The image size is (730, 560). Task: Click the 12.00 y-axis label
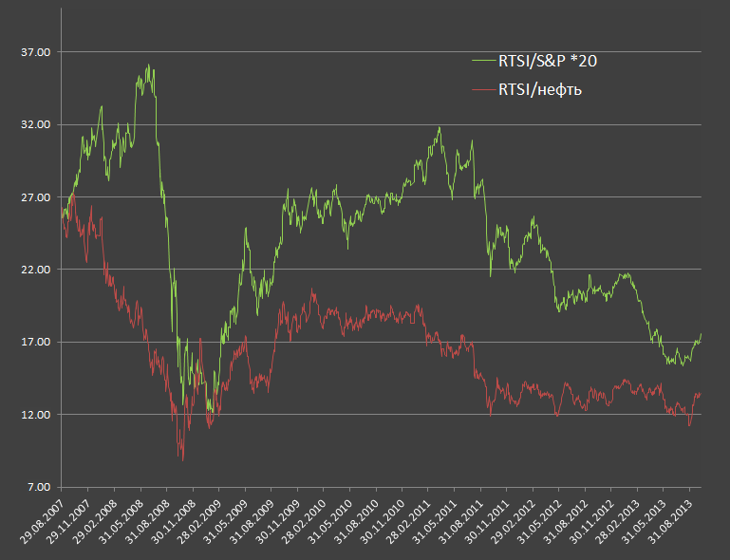pyautogui.click(x=34, y=415)
